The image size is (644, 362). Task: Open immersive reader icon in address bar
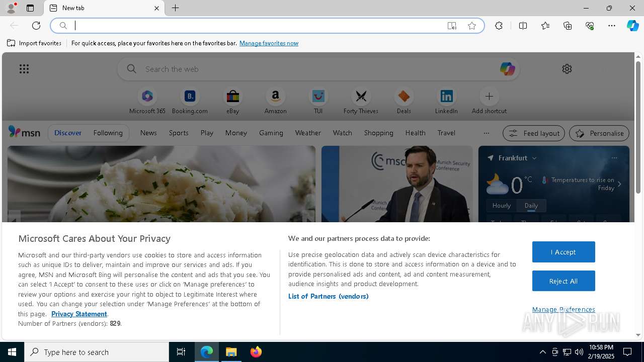452,26
